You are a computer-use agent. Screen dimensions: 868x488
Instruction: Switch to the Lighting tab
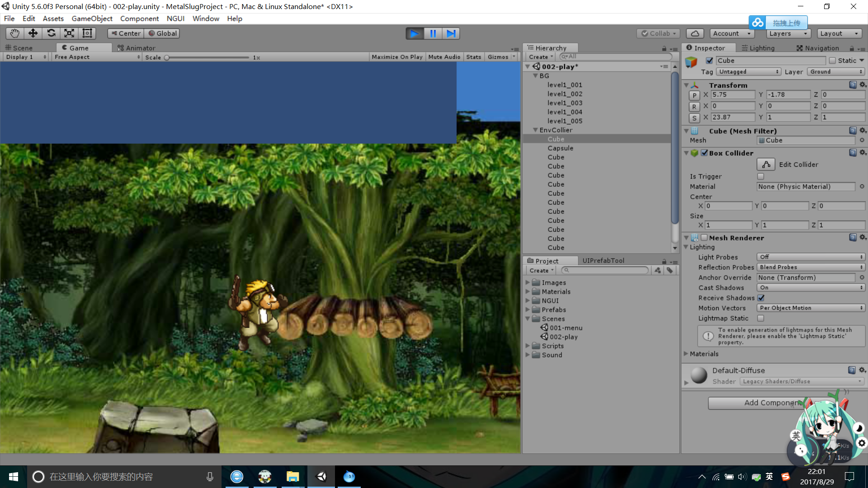tap(758, 48)
